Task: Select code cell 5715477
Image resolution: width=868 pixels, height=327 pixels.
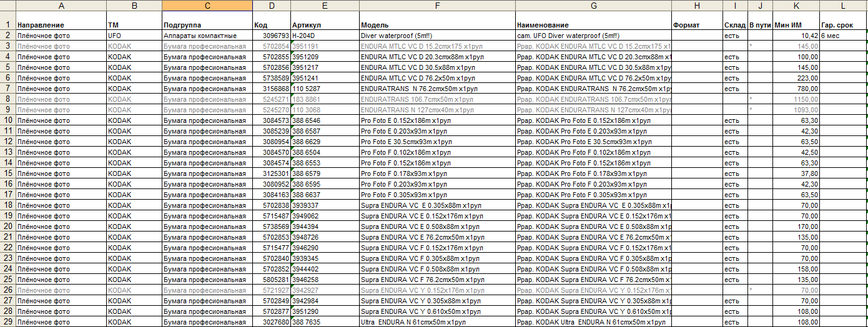Action: [272, 247]
